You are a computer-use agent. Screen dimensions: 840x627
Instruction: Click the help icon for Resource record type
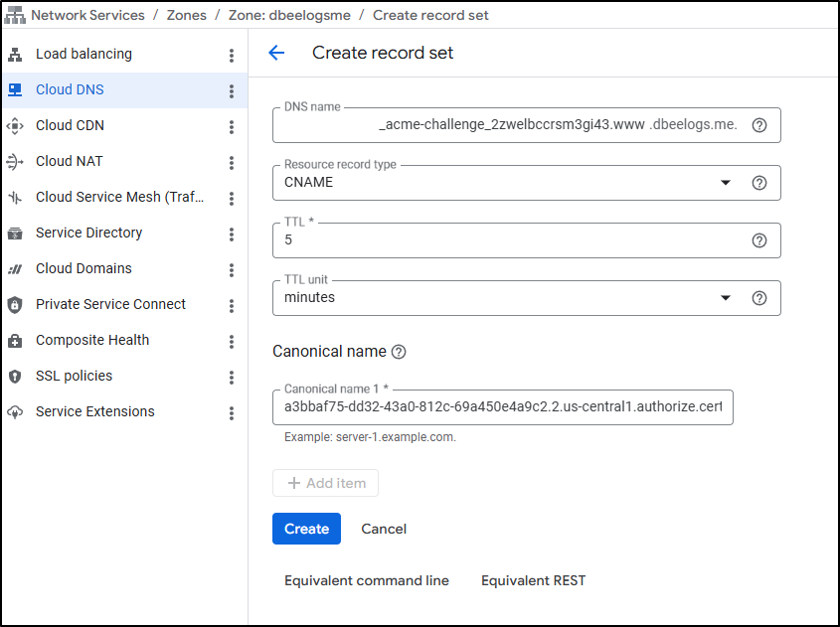click(x=759, y=183)
